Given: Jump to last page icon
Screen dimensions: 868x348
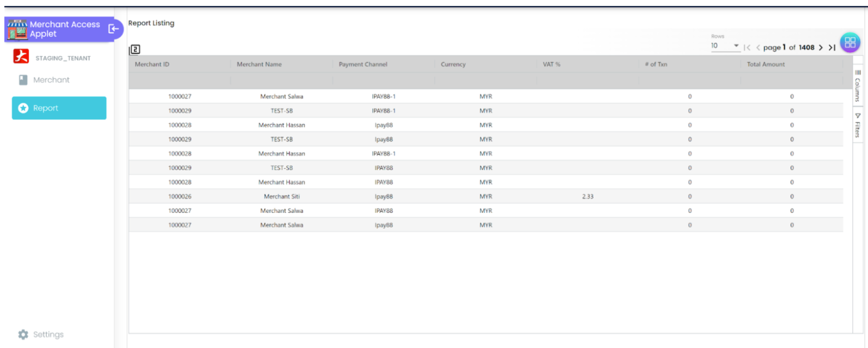Looking at the screenshot, I should (x=832, y=48).
